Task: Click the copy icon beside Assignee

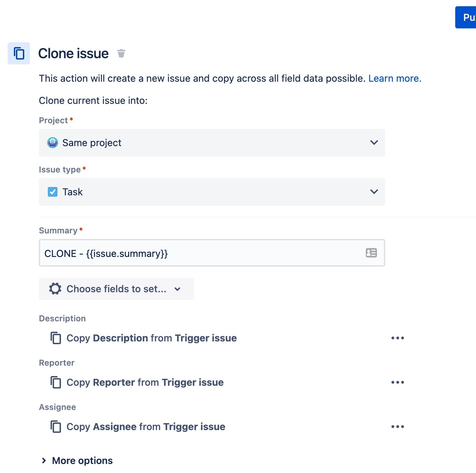Action: coord(56,427)
